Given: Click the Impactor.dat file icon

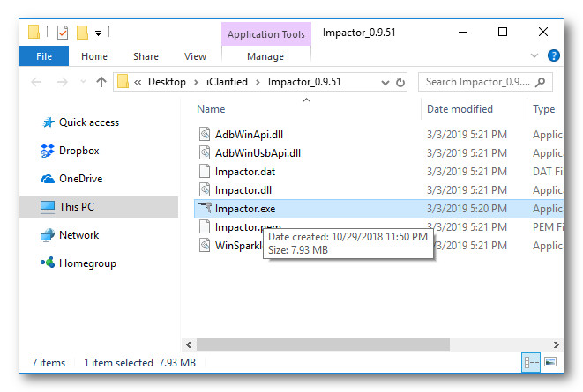Looking at the screenshot, I should 205,172.
